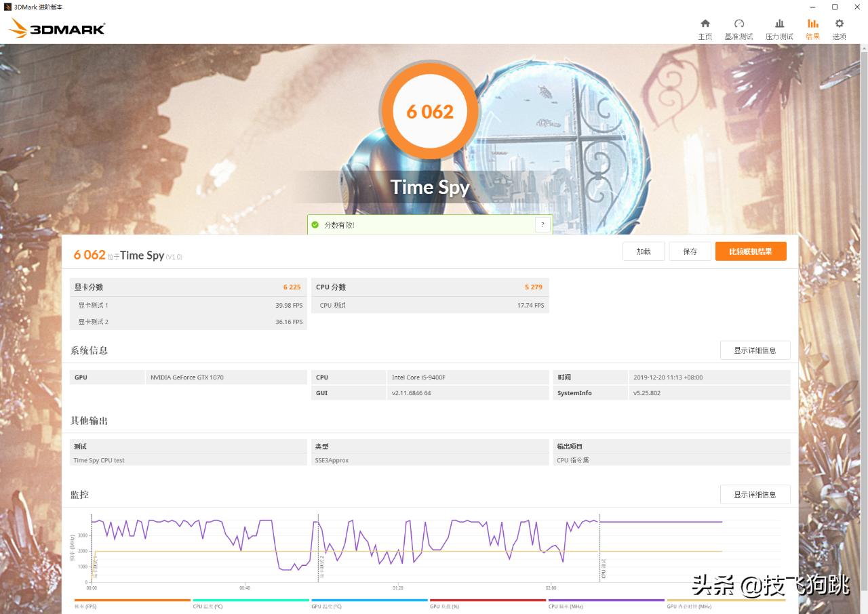Click the 结果 results icon
Screen dimensions: 868x614
click(812, 27)
